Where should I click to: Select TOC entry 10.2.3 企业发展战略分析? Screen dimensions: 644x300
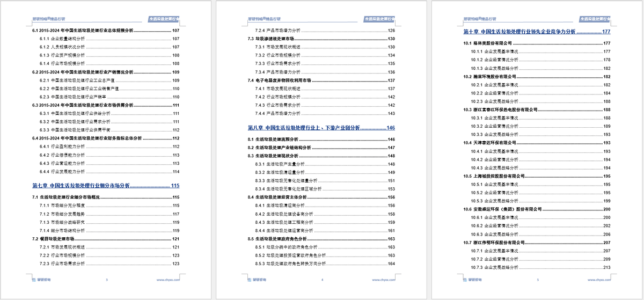point(541,101)
